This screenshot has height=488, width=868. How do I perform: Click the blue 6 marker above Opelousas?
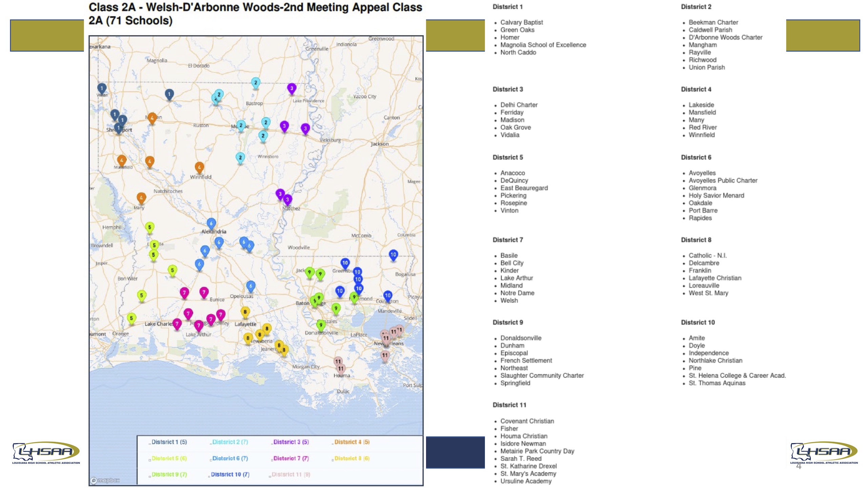pyautogui.click(x=251, y=286)
